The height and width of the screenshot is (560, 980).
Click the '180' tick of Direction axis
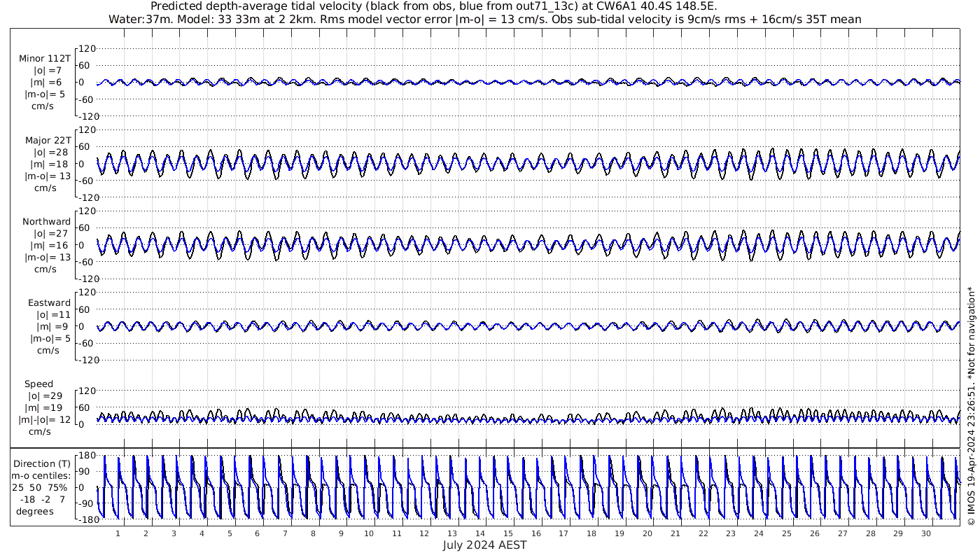pyautogui.click(x=86, y=456)
